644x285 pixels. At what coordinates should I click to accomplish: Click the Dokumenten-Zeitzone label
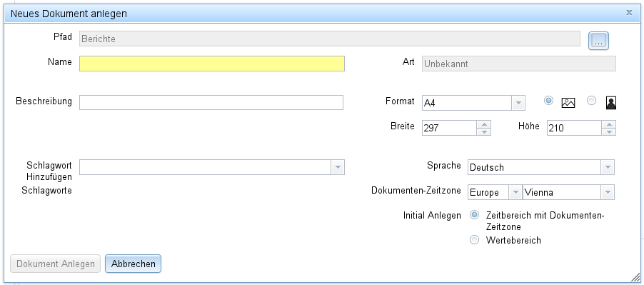[416, 191]
